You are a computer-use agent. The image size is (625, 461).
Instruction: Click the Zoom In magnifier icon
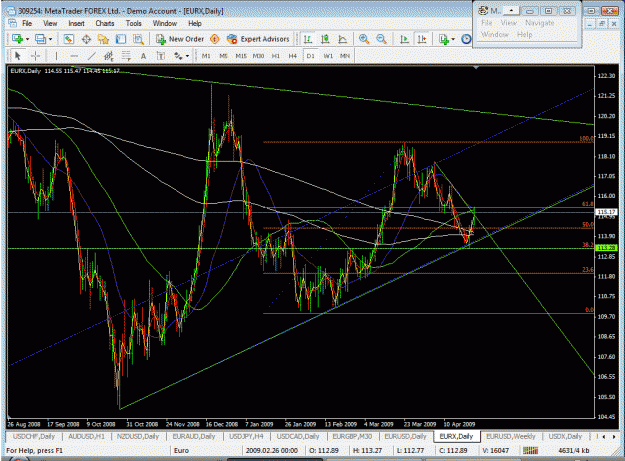pyautogui.click(x=364, y=39)
